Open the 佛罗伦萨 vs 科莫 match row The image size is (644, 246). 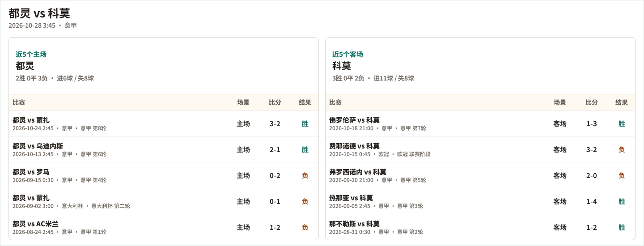pos(480,123)
